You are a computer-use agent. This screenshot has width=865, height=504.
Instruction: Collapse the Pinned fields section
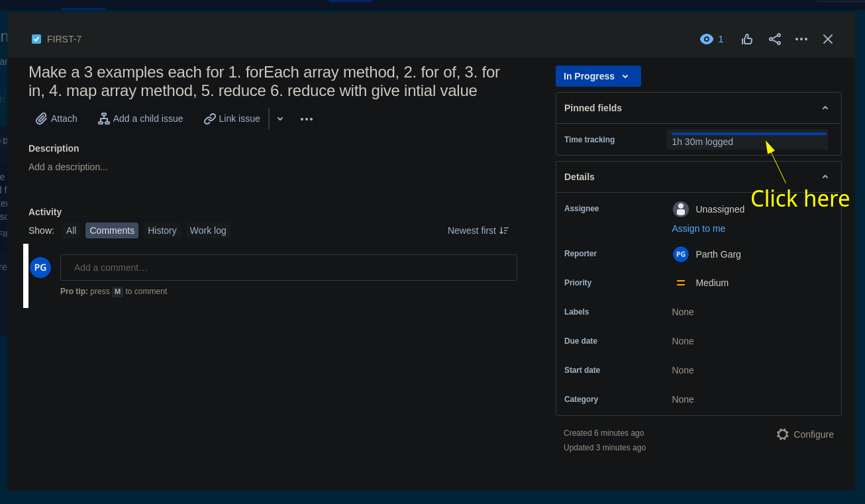click(x=825, y=108)
